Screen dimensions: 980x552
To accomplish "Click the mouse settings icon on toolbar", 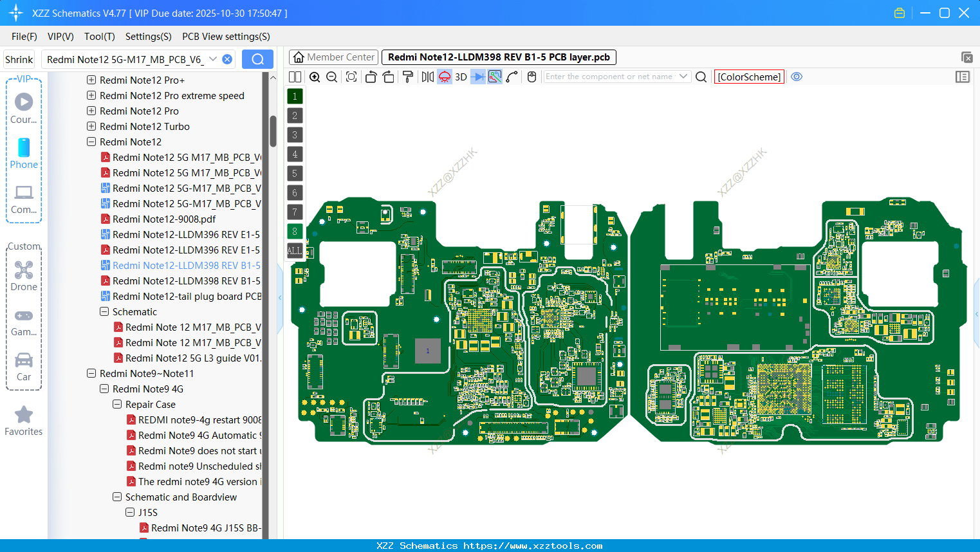I will click(x=532, y=77).
